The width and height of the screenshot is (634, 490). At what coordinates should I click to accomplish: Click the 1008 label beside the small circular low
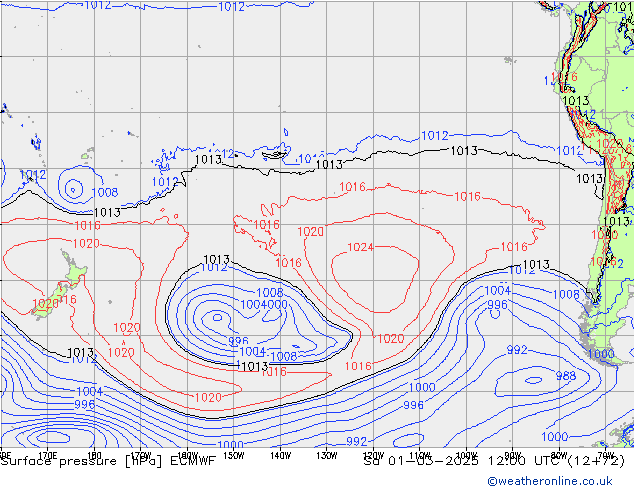[x=105, y=192]
